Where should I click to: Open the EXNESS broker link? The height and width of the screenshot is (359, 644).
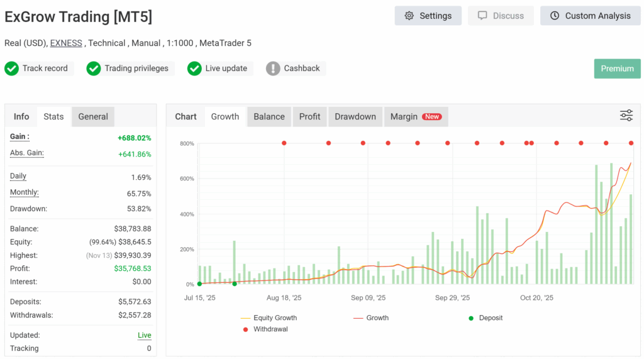[x=66, y=43]
